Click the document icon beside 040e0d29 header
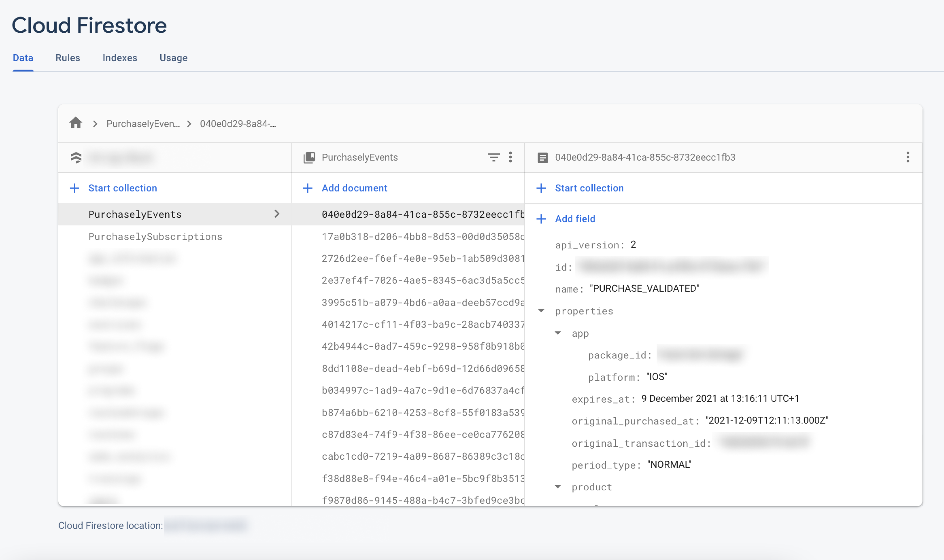The width and height of the screenshot is (944, 560). 542,157
